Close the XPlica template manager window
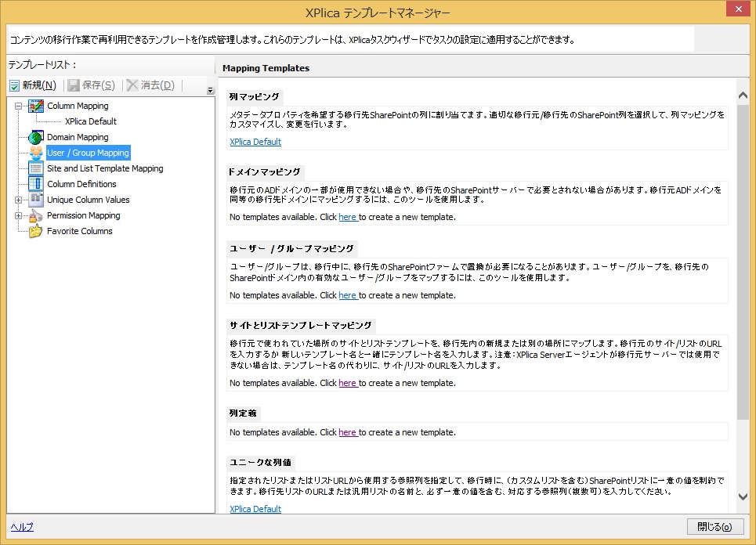Viewport: 756px width, 545px height. (738, 9)
